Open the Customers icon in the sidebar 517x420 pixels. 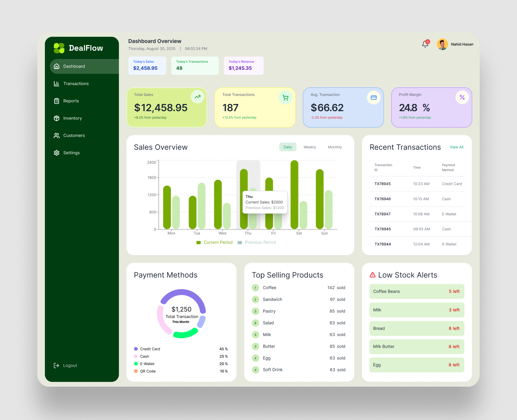coord(57,135)
